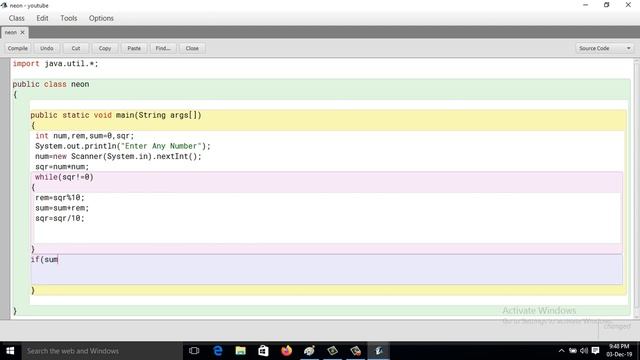
Task: Click the battery status tray icon
Action: pyautogui.click(x=573, y=351)
